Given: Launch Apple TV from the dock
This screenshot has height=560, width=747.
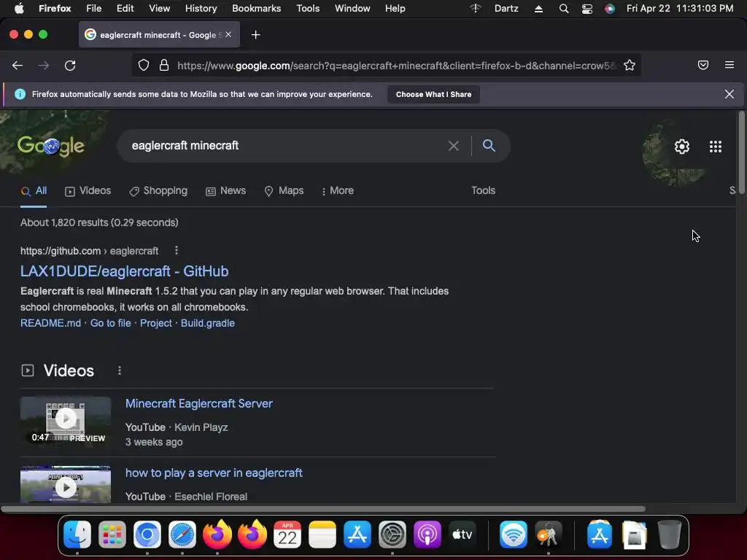Looking at the screenshot, I should pyautogui.click(x=462, y=534).
